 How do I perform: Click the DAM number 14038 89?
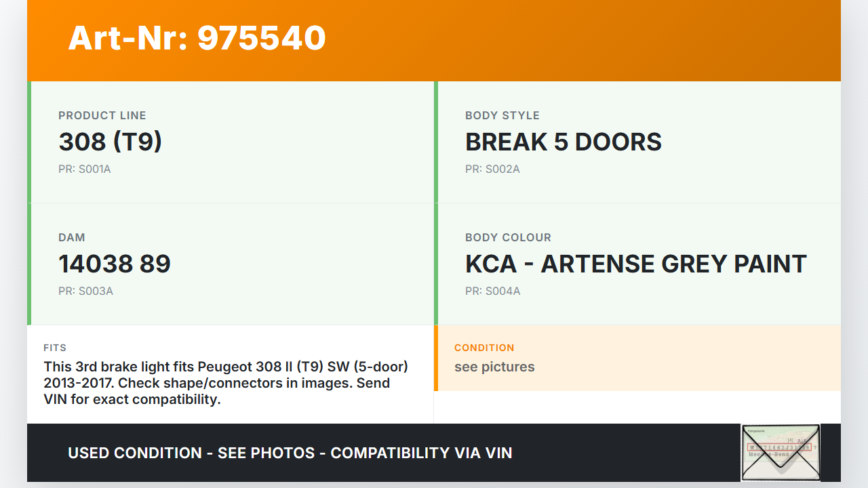(x=115, y=264)
